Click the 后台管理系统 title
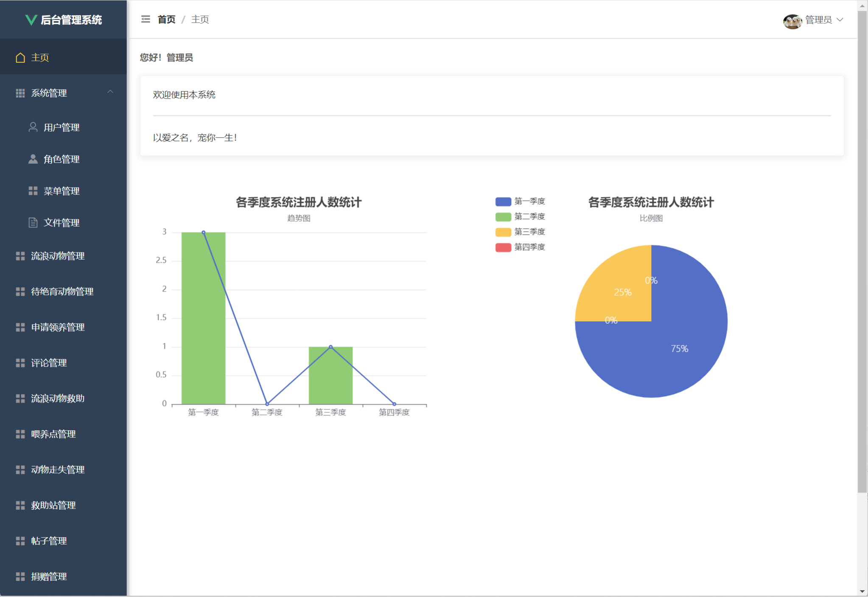Screen dimensions: 868x597 pyautogui.click(x=71, y=20)
